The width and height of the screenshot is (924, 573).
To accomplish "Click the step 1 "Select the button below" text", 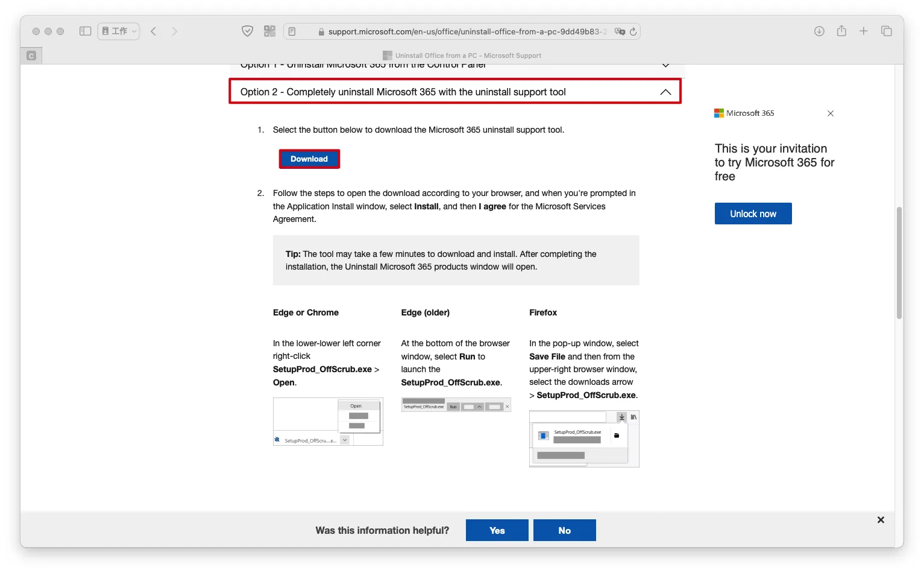I will tap(418, 130).
